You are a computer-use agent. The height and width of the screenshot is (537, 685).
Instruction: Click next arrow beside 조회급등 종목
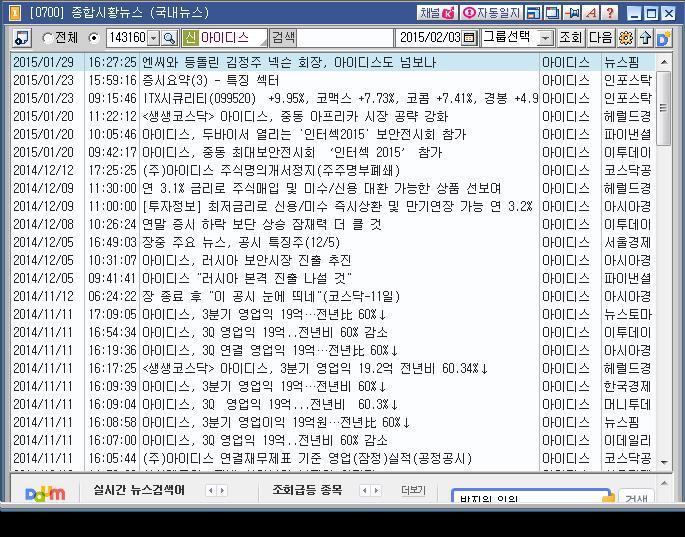coord(376,491)
